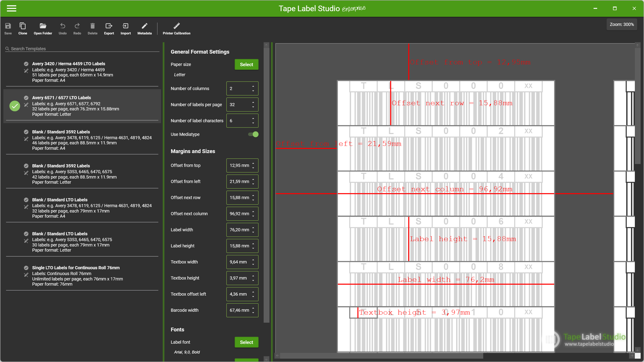644x362 pixels.
Task: Decrease Barcode width value
Action: tap(253, 313)
